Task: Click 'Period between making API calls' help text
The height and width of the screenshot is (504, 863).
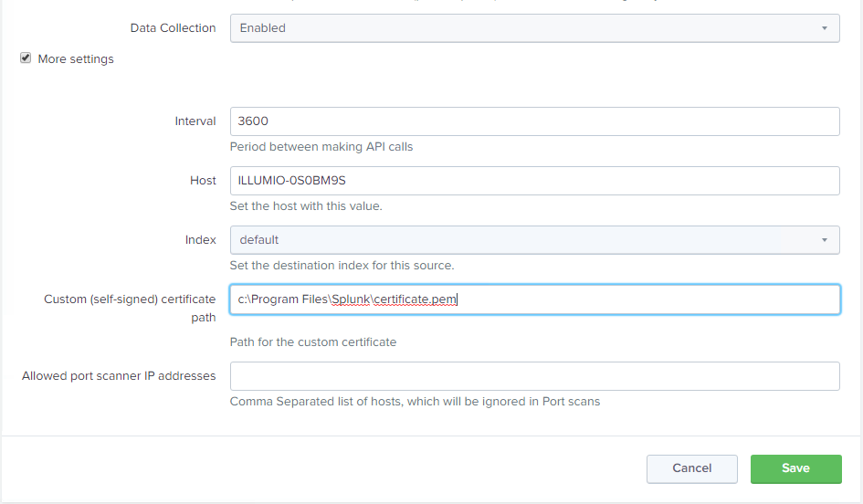Action: tap(321, 147)
